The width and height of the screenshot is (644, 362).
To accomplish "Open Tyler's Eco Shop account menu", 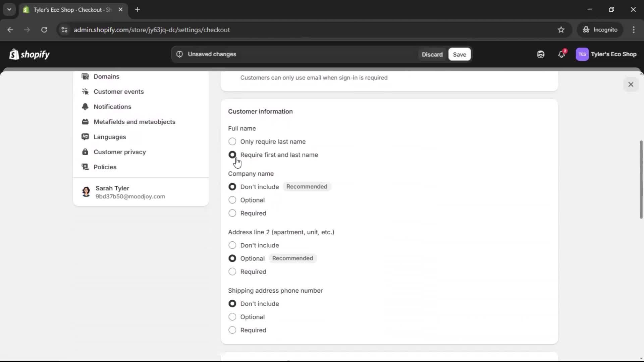I will coord(606,54).
